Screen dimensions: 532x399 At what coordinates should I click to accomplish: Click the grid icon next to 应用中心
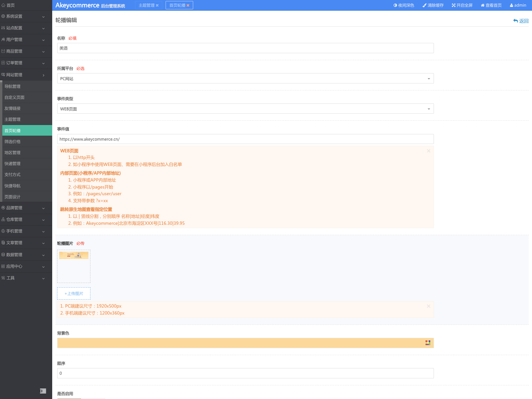(x=3, y=266)
